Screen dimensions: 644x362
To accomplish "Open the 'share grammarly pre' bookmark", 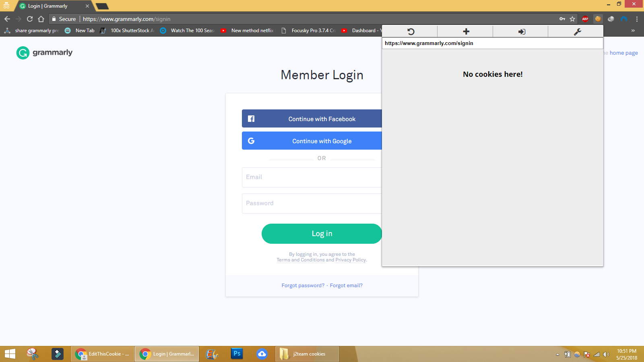I will (31, 31).
